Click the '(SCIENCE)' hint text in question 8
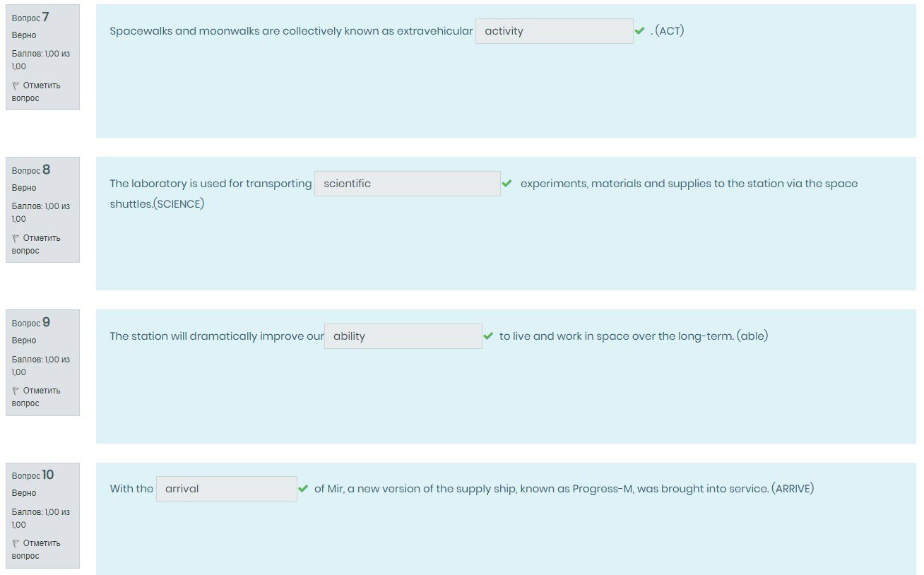Image resolution: width=924 pixels, height=575 pixels. click(179, 204)
